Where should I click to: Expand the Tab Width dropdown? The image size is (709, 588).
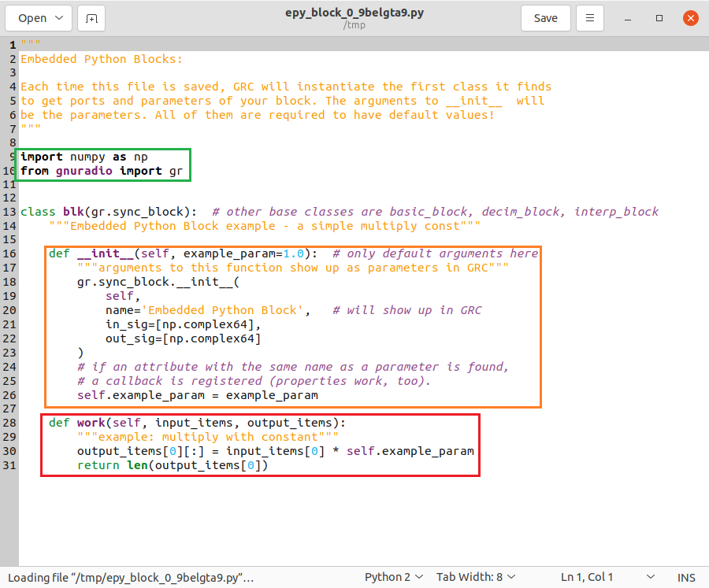coord(476,577)
